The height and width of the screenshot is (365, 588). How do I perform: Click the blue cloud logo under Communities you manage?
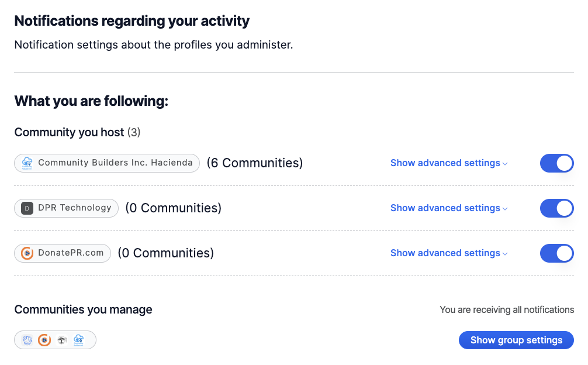click(x=79, y=340)
